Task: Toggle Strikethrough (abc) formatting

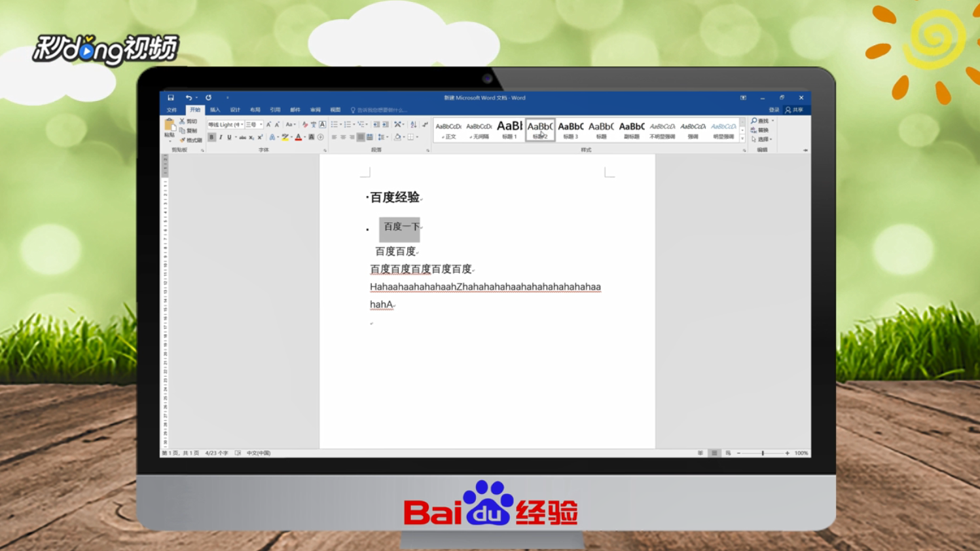Action: 242,137
